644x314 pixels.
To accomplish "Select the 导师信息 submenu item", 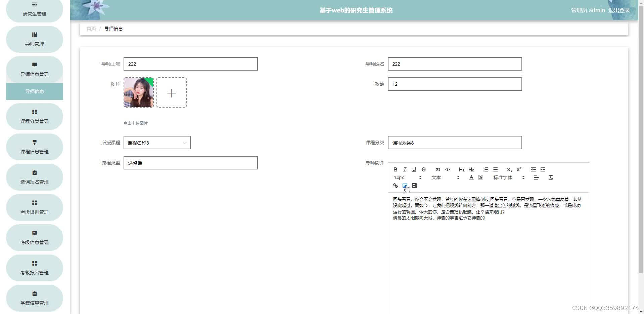I will 35,91.
